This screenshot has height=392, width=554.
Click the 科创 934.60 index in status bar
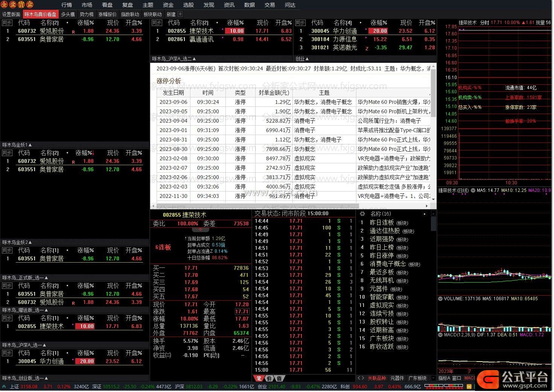[354, 386]
